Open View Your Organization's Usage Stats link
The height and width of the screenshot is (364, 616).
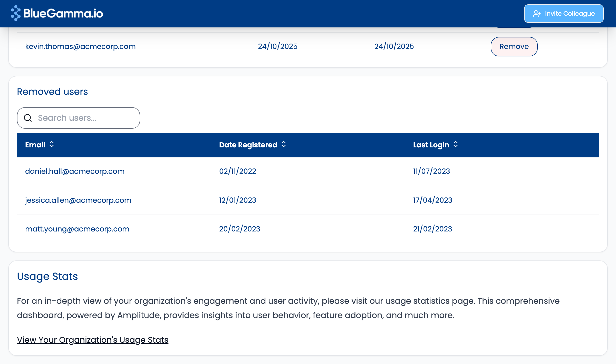click(93, 340)
